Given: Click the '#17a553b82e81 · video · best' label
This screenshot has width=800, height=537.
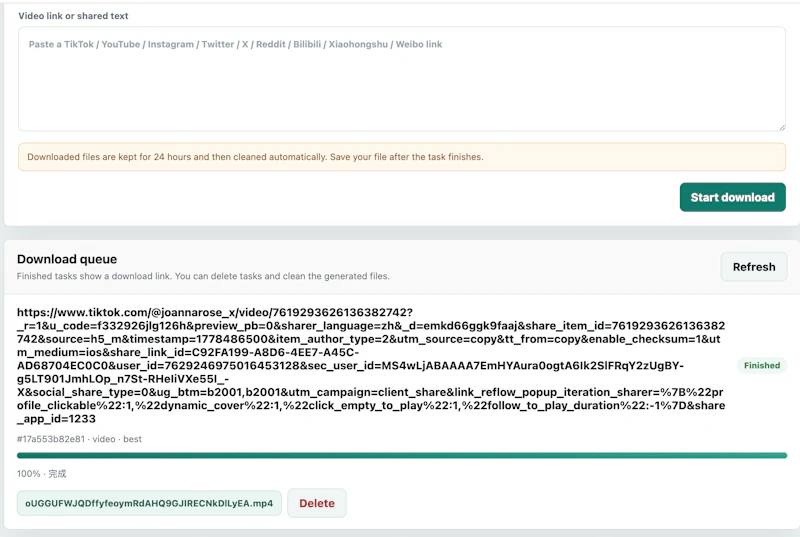Looking at the screenshot, I should click(79, 439).
